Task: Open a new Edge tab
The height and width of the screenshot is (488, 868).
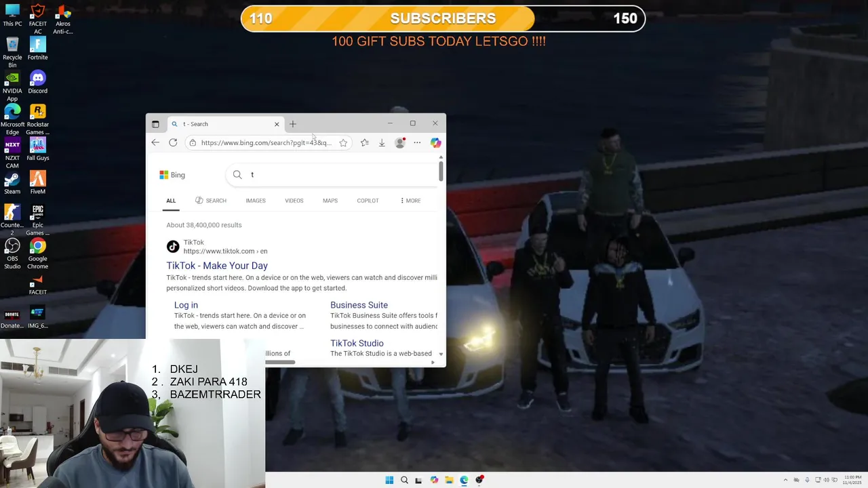Action: click(x=293, y=124)
